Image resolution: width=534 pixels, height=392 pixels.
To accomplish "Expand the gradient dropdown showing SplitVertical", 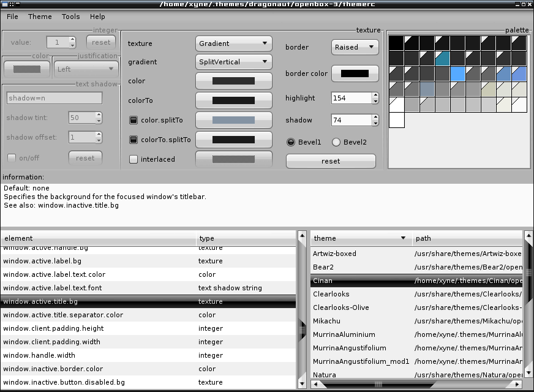I will point(233,62).
